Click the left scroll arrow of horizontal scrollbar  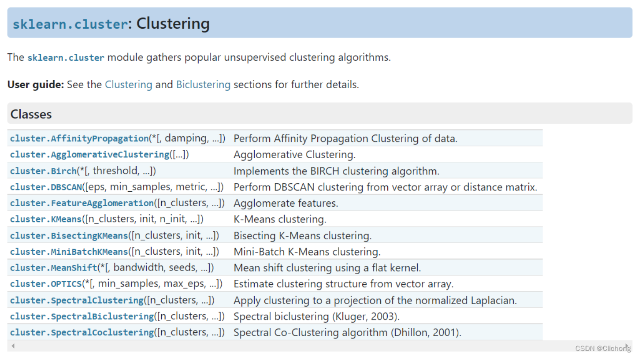tap(13, 346)
